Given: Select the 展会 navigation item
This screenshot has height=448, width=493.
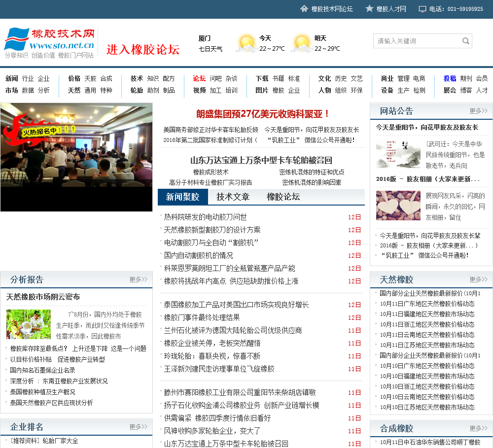Looking at the screenshot, I should click(450, 90).
